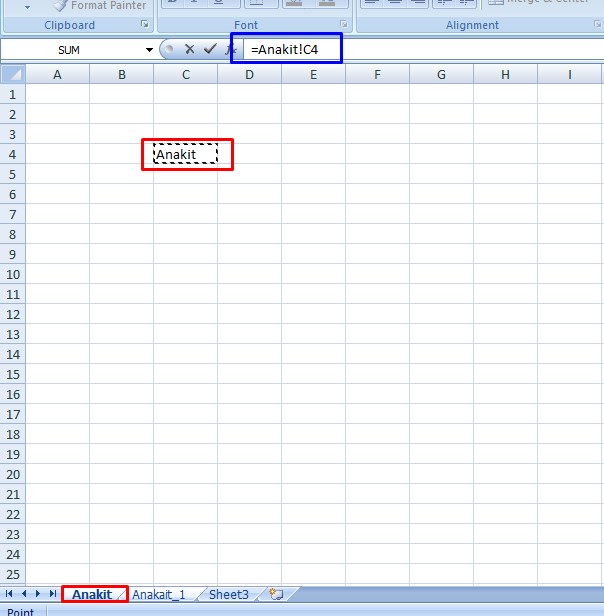Cancel the formula entry with the X icon

coord(189,50)
